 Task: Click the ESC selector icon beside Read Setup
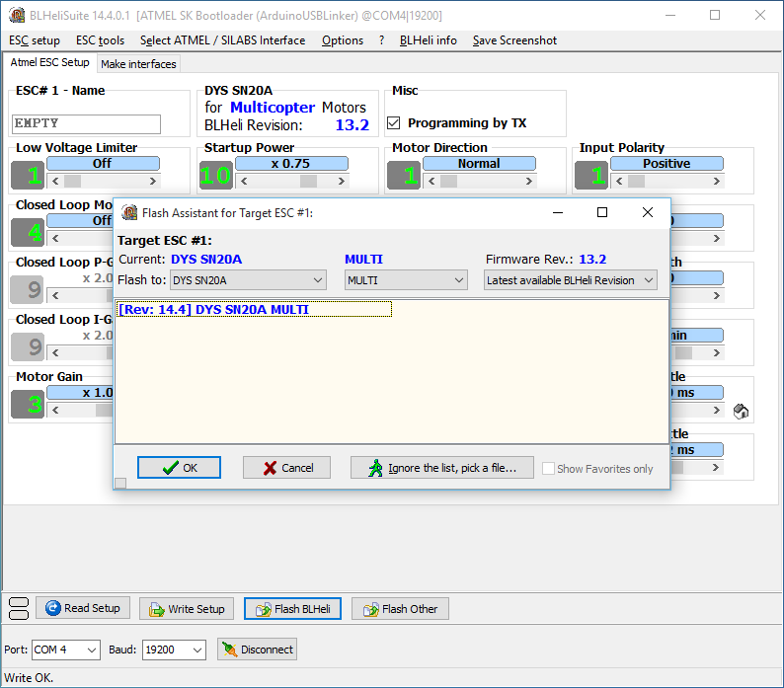click(19, 608)
